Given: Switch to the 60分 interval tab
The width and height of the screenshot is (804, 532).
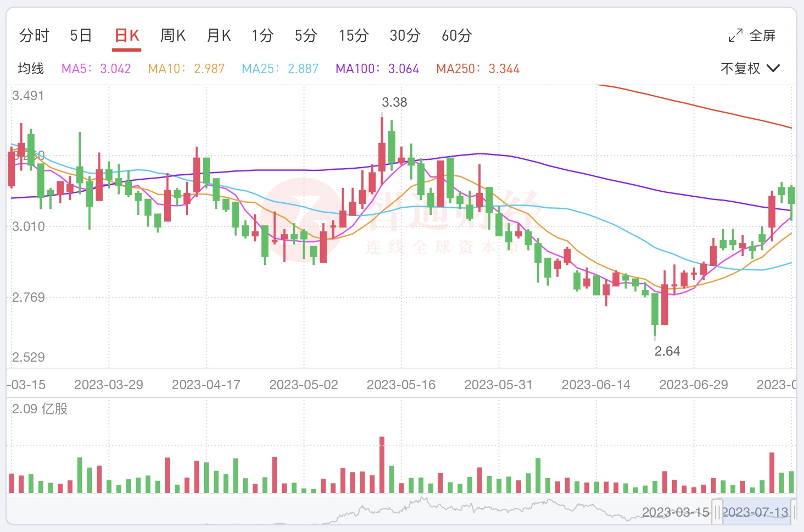Looking at the screenshot, I should tap(457, 36).
